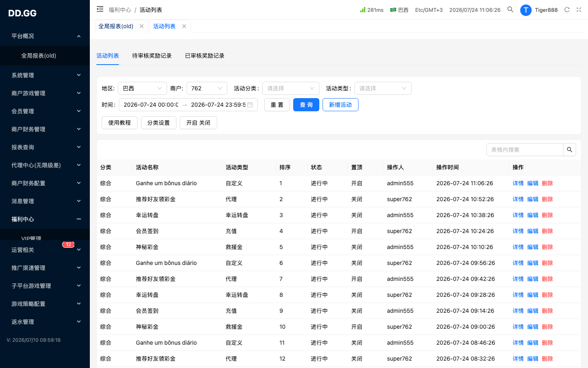Image resolution: width=588 pixels, height=368 pixels.
Task: Expand the 会员管理 sidebar menu
Action: [x=45, y=111]
